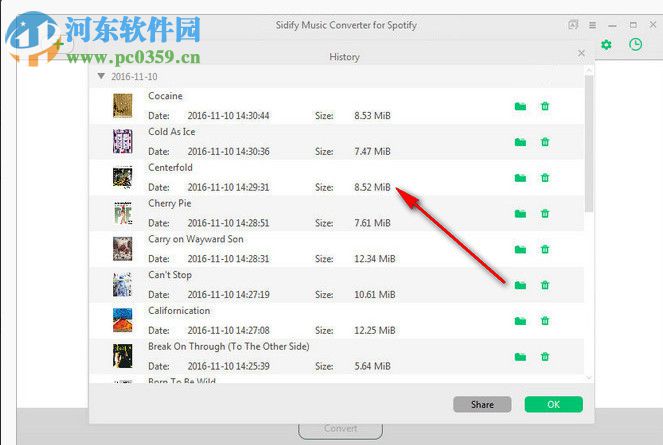The image size is (663, 445).
Task: Select the Cold As Ice album thumbnail
Action: 123,141
